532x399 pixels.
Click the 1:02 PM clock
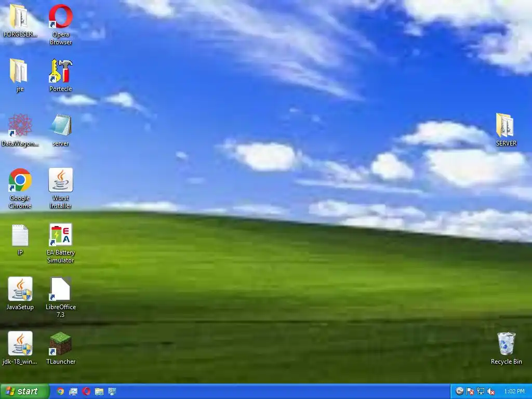point(514,392)
